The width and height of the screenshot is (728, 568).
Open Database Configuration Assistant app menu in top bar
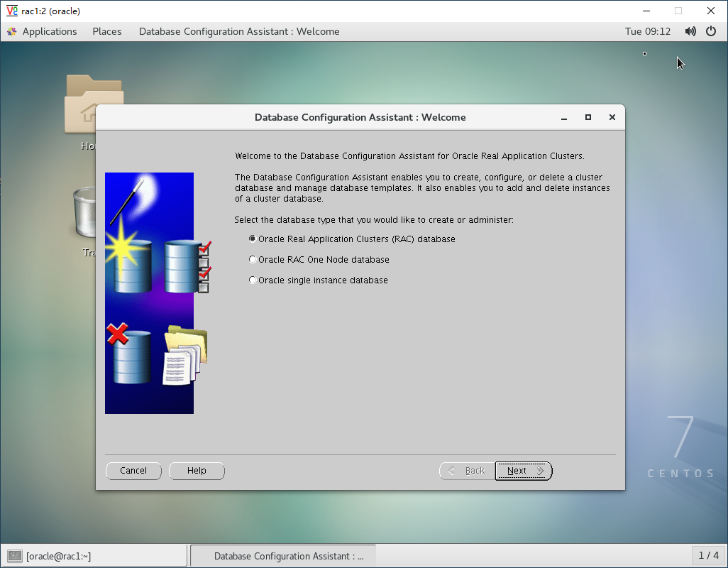coord(239,31)
